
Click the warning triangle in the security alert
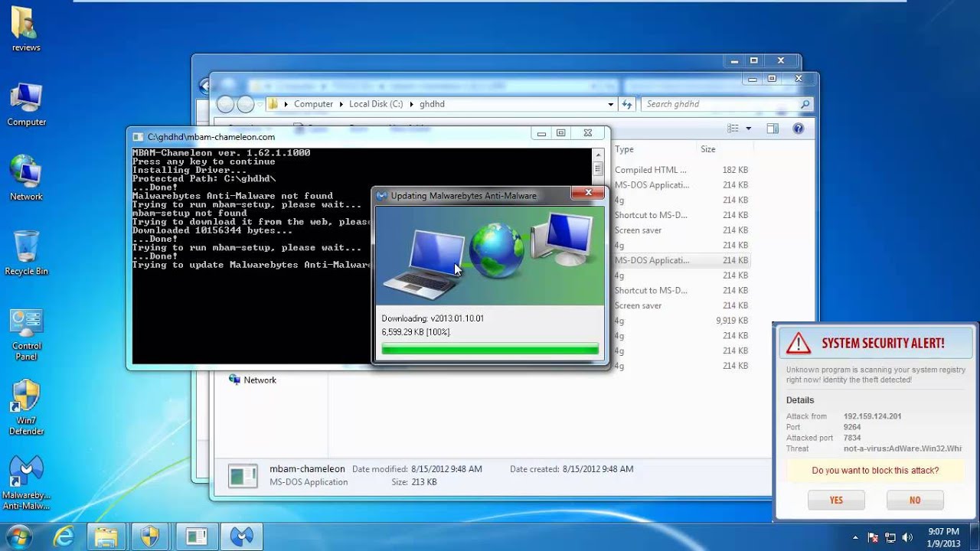pyautogui.click(x=798, y=343)
